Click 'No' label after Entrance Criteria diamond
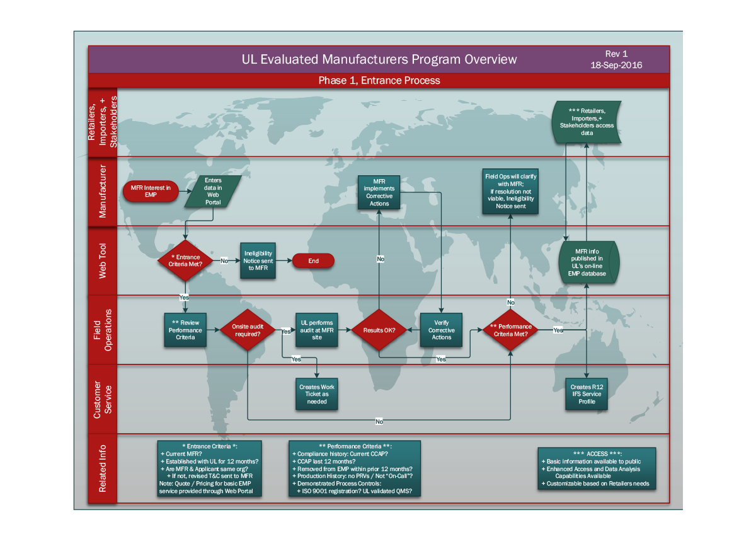The width and height of the screenshot is (756, 541). click(224, 260)
